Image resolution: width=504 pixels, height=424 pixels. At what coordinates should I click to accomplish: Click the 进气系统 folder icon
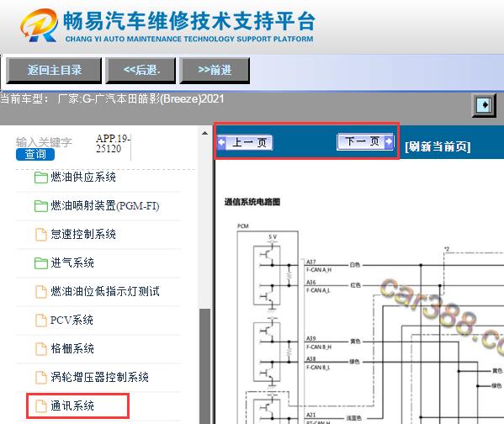click(x=41, y=263)
